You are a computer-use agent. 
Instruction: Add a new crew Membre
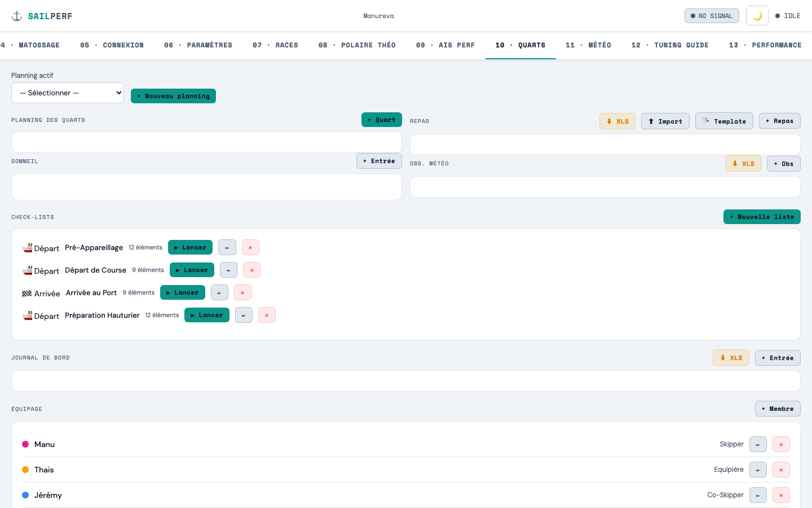click(x=778, y=409)
